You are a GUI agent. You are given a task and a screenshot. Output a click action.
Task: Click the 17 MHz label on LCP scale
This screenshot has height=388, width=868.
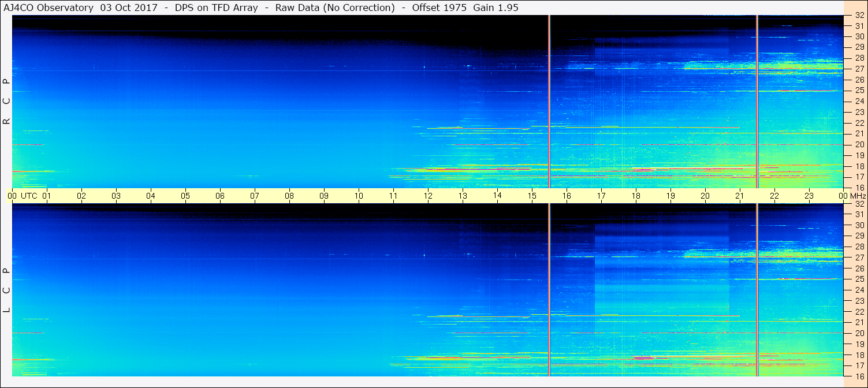pos(859,365)
